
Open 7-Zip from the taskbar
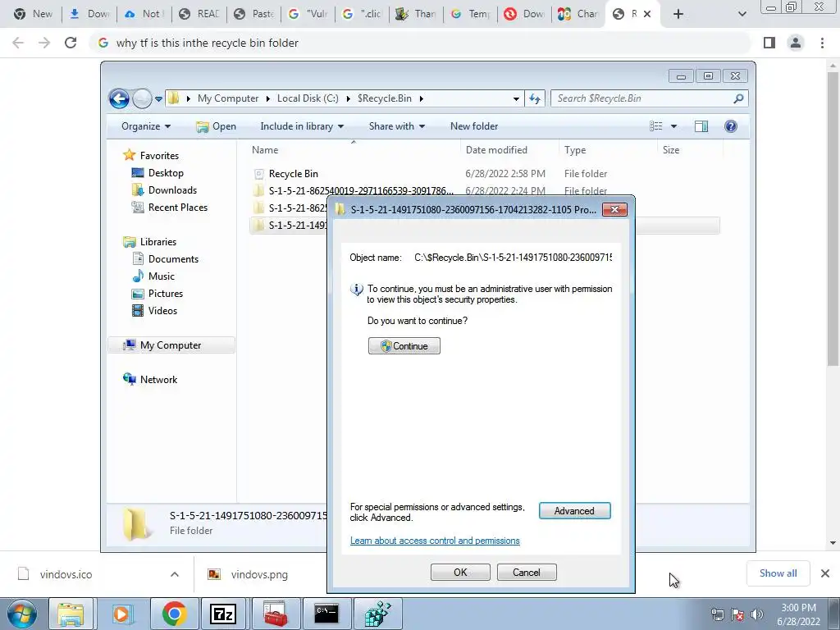click(x=223, y=614)
